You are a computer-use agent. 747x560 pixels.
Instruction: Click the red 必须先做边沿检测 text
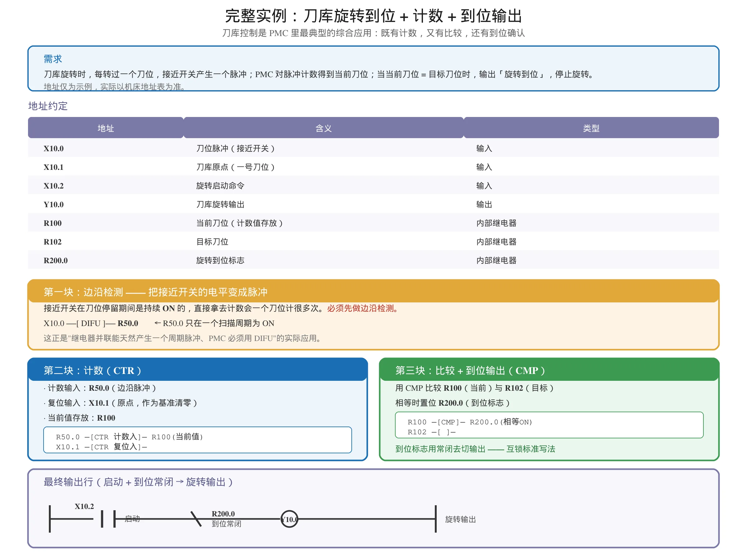coord(363,308)
